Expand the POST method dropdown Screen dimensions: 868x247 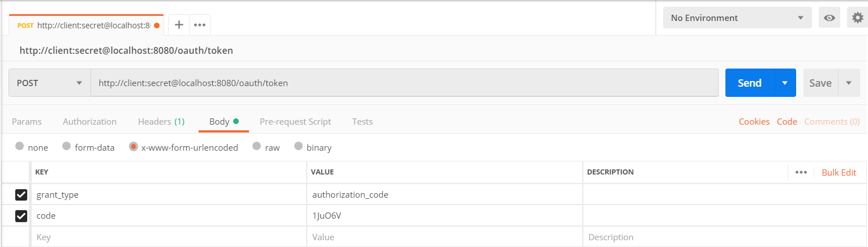click(50, 83)
